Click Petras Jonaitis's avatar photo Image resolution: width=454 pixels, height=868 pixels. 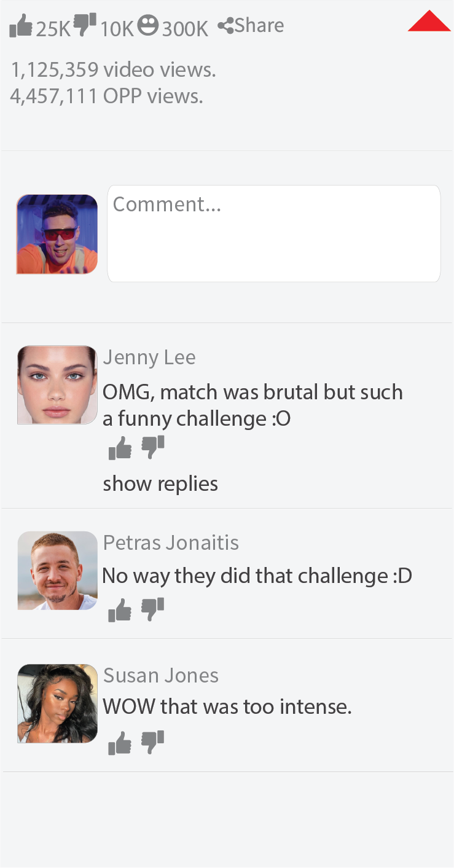(x=57, y=571)
